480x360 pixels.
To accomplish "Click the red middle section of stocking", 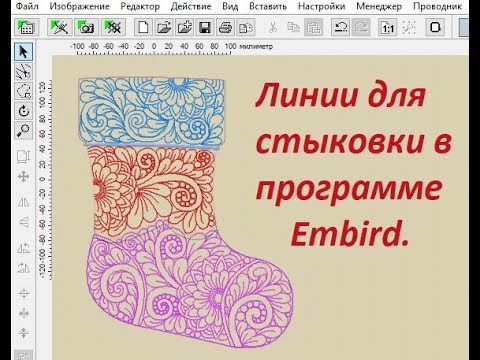I will point(153,192).
